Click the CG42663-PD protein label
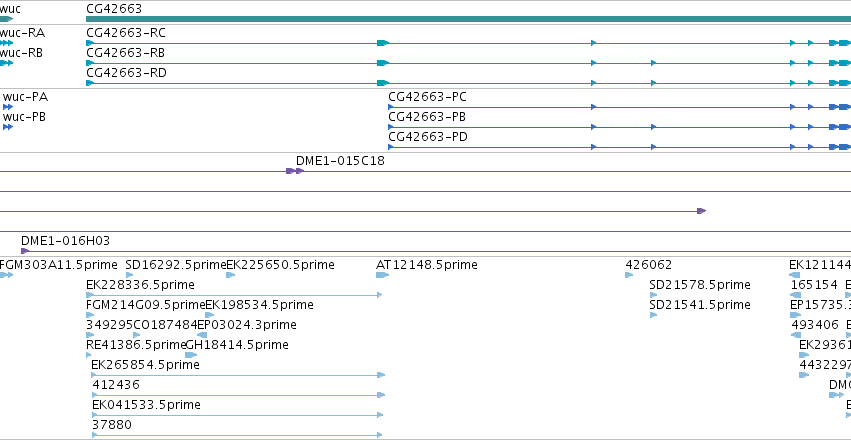The width and height of the screenshot is (851, 440). (x=428, y=137)
